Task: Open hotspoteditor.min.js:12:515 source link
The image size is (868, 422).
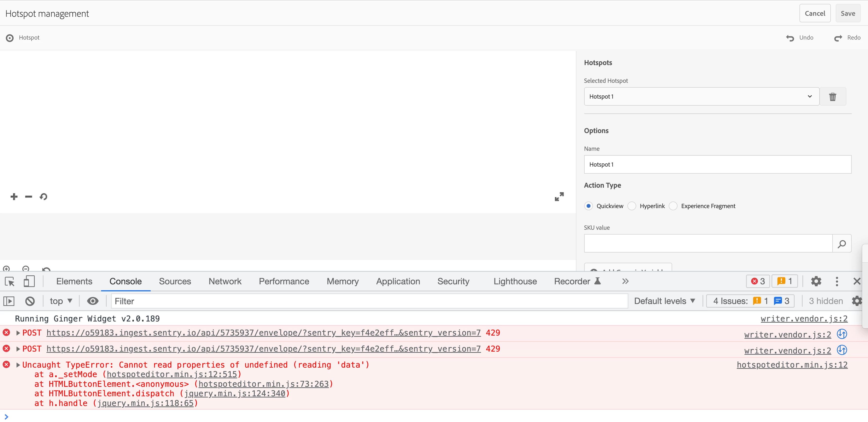Action: 172,374
